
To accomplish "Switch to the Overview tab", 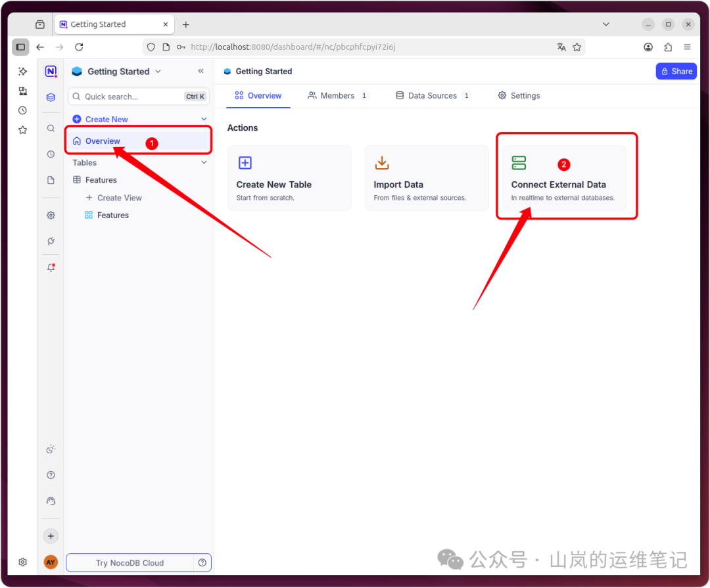I will [258, 95].
